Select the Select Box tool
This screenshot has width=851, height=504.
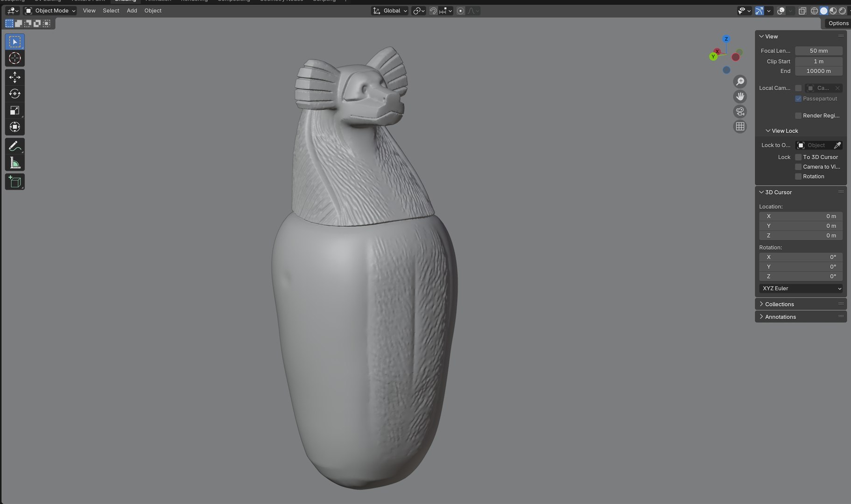click(x=15, y=42)
